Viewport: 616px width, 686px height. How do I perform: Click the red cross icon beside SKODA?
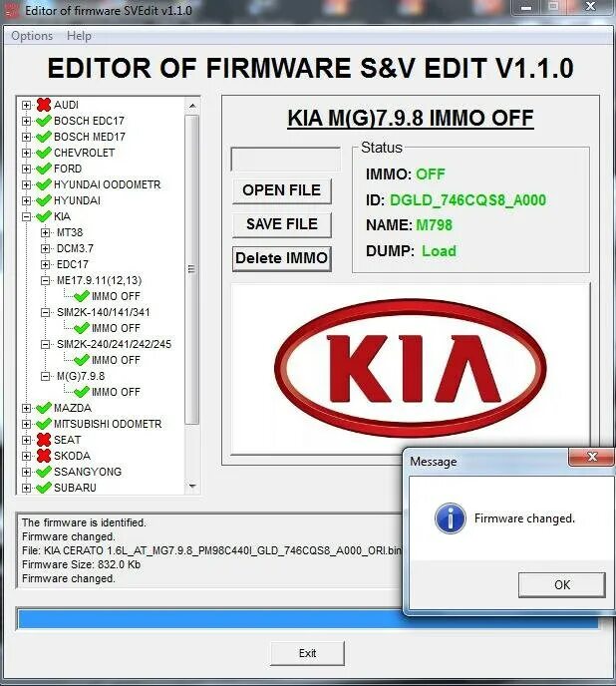[x=44, y=456]
